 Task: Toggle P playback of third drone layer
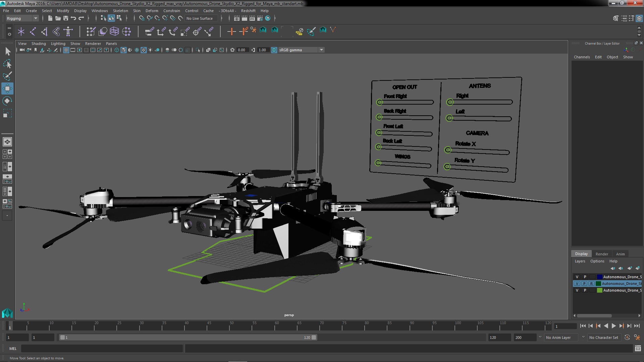tap(585, 290)
